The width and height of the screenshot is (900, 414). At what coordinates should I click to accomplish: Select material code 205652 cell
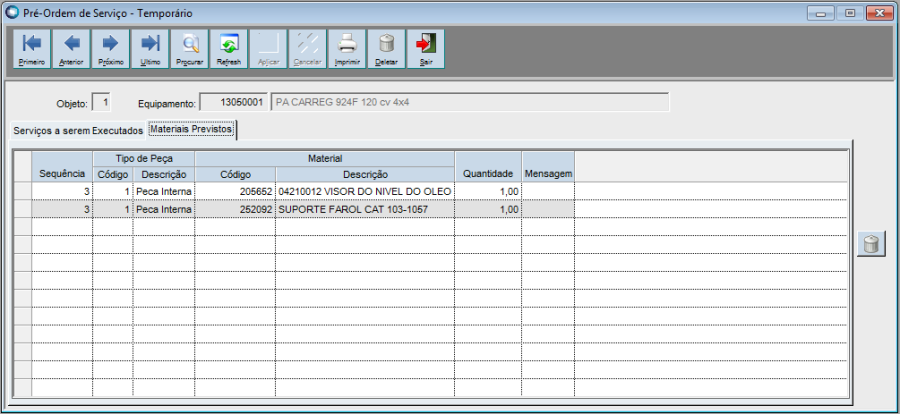click(x=235, y=191)
